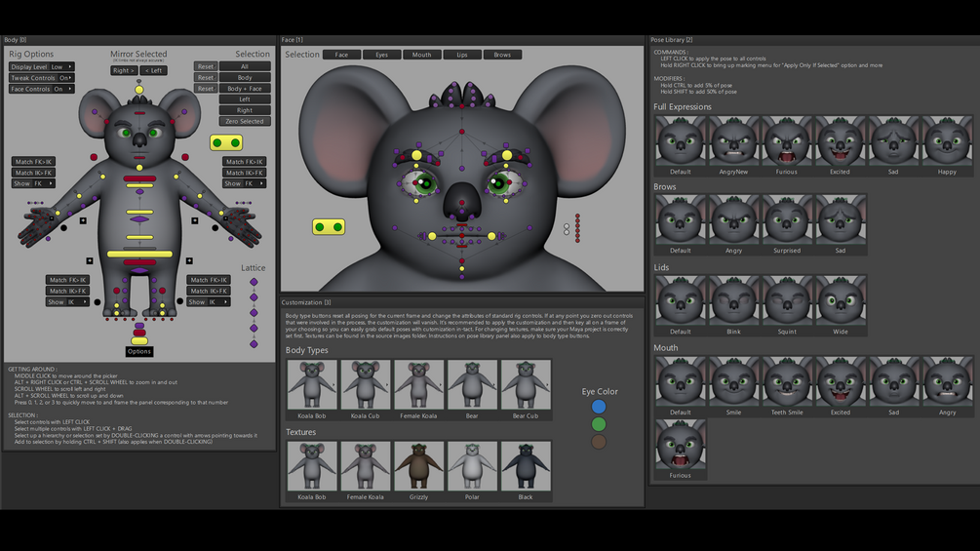Select the Furious full expression pose thumbnail
The image size is (980, 551).
[x=786, y=140]
